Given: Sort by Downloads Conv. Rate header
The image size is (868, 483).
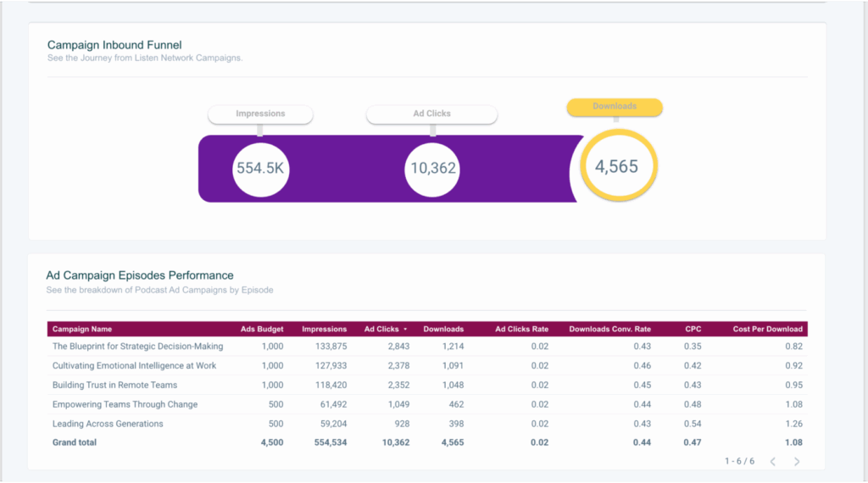Looking at the screenshot, I should pos(609,329).
